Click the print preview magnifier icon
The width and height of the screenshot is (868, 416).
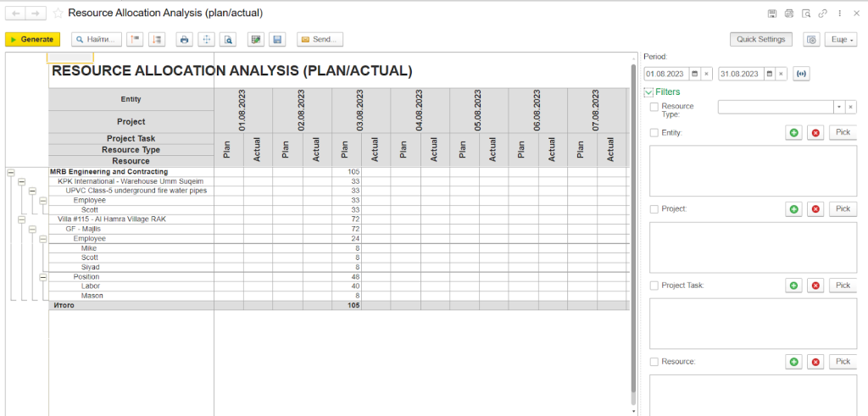tap(228, 39)
